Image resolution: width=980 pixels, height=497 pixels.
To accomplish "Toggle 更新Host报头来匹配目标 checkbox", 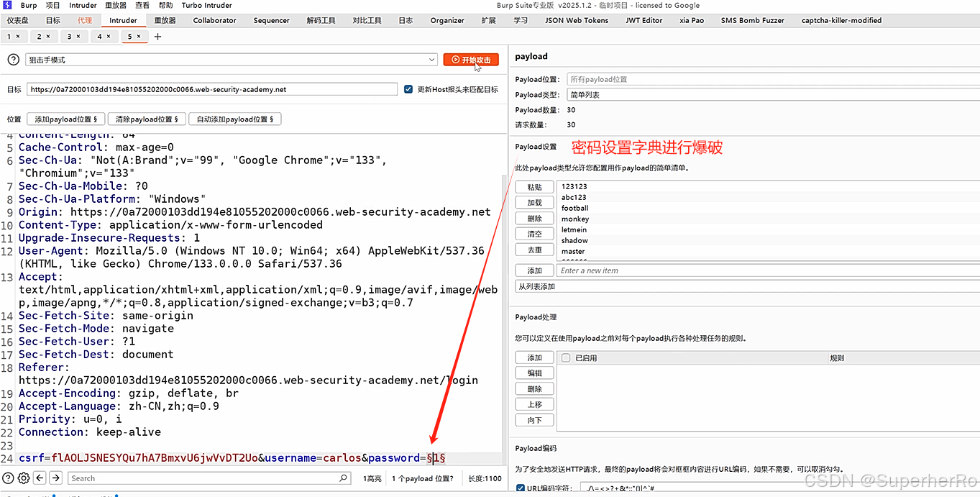I will (x=408, y=89).
